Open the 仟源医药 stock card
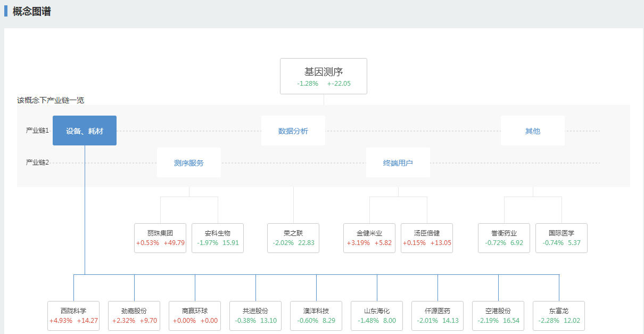The image size is (644, 334). pyautogui.click(x=437, y=316)
